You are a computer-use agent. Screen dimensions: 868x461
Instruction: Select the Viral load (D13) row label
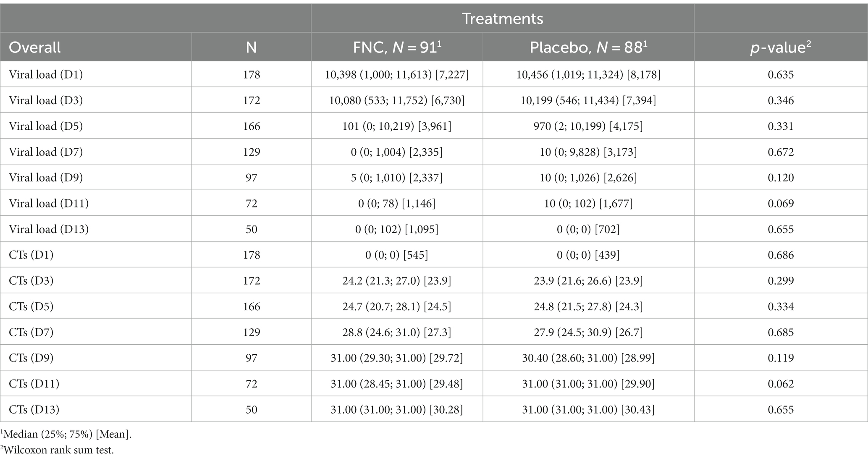(x=49, y=229)
